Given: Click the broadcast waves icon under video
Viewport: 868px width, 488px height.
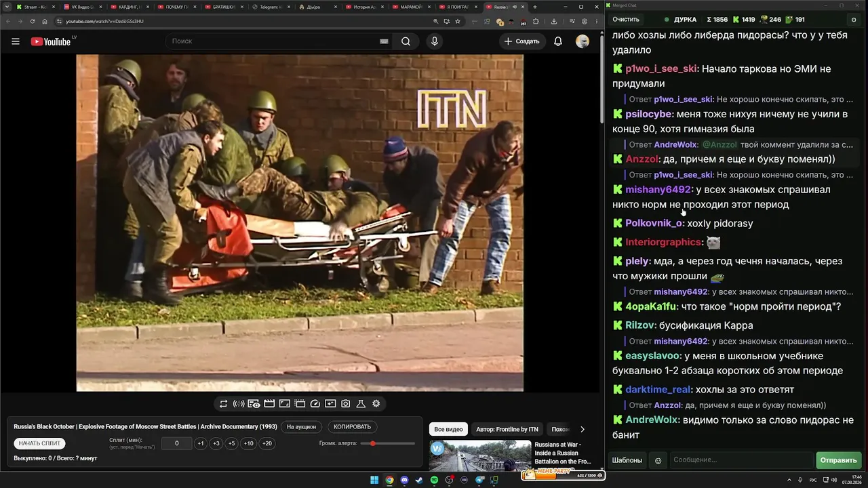Looking at the screenshot, I should (x=239, y=403).
